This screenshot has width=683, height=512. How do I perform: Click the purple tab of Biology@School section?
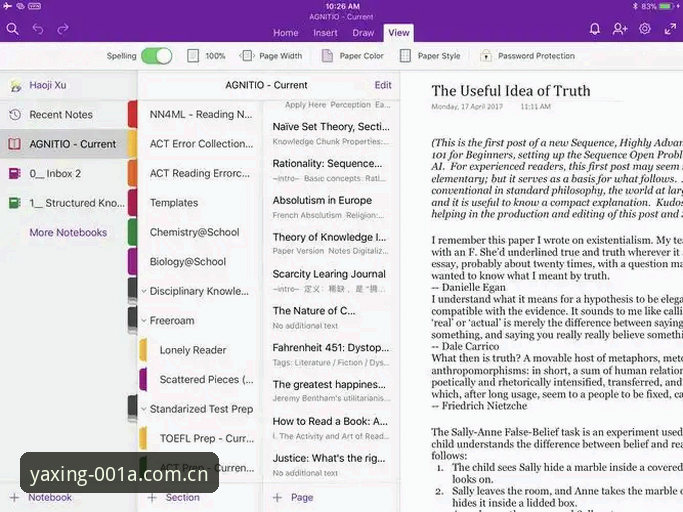[132, 262]
